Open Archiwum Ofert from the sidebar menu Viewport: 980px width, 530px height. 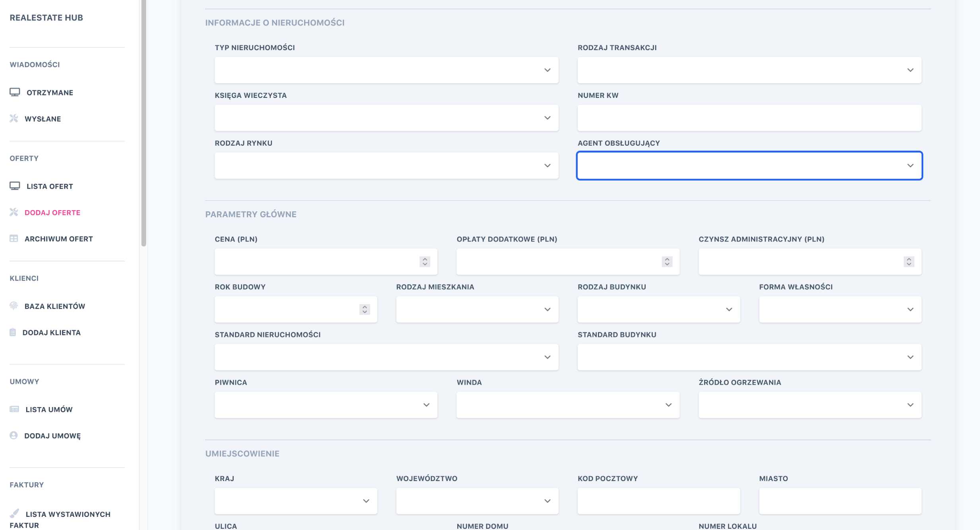[59, 239]
